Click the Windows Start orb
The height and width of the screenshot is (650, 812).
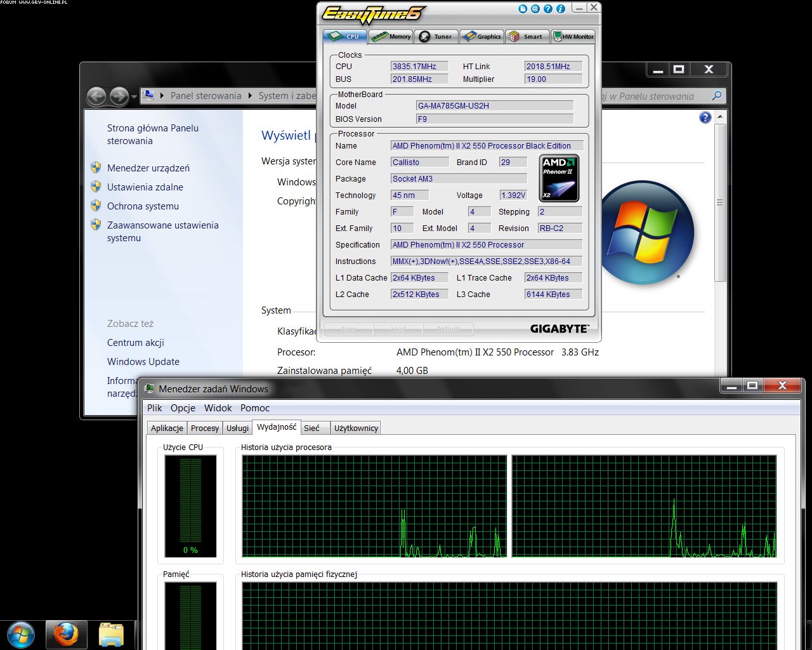tap(21, 635)
